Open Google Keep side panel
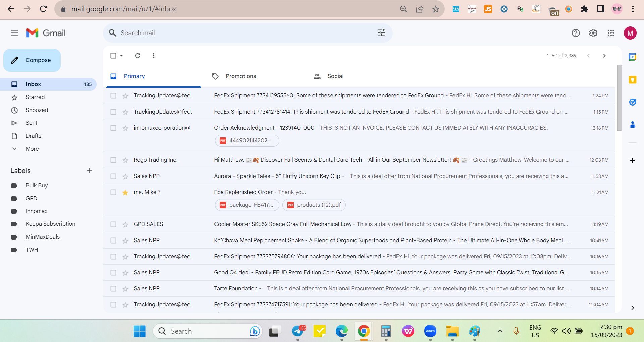The width and height of the screenshot is (644, 342). click(633, 80)
